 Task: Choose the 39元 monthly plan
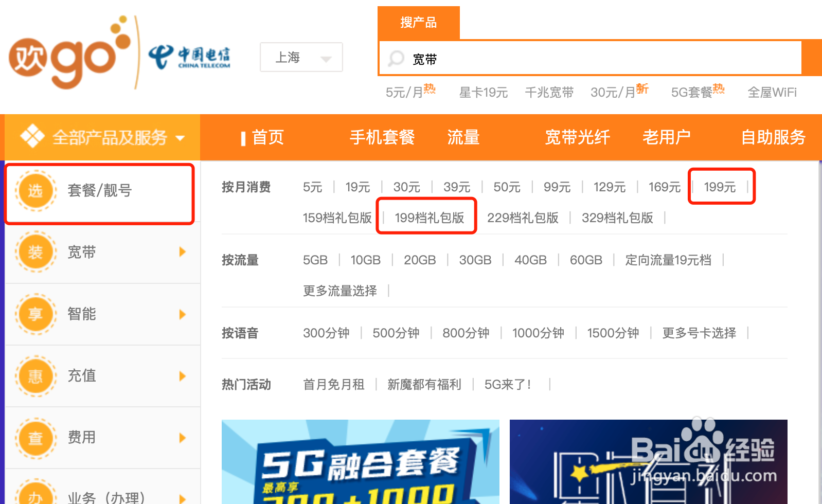point(457,187)
